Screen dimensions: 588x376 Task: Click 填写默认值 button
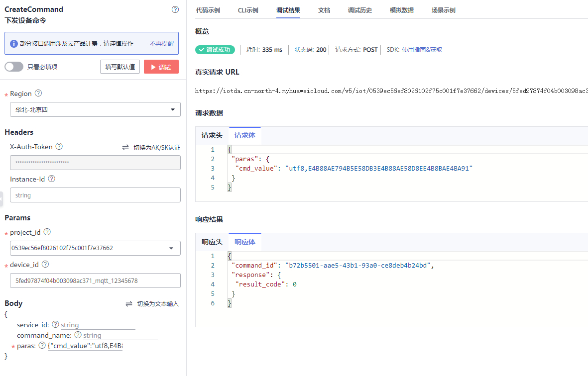(120, 67)
